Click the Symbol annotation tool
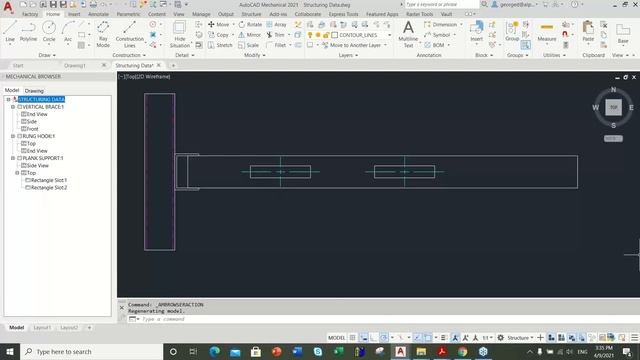This screenshot has width=640, height=360. [437, 35]
